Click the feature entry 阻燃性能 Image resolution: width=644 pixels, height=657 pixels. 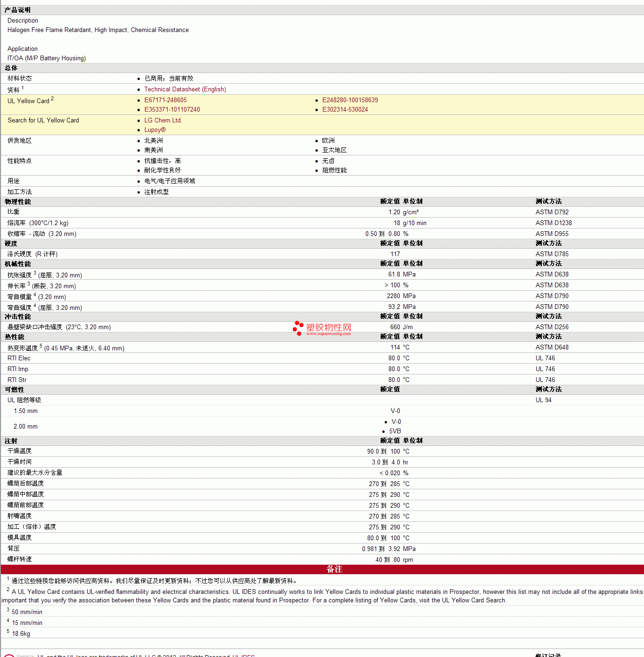(x=334, y=170)
